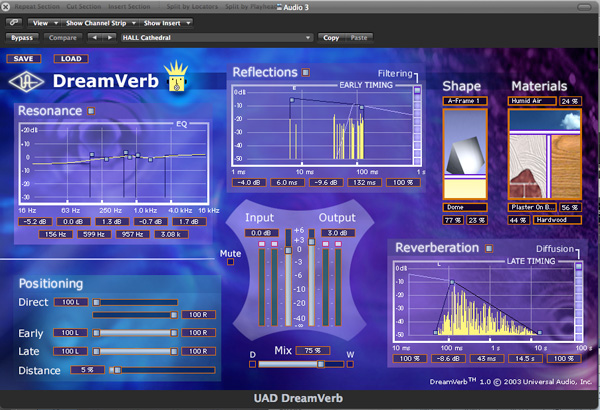Image resolution: width=600 pixels, height=410 pixels.
Task: Open the Humid Air material selector
Action: click(x=532, y=101)
